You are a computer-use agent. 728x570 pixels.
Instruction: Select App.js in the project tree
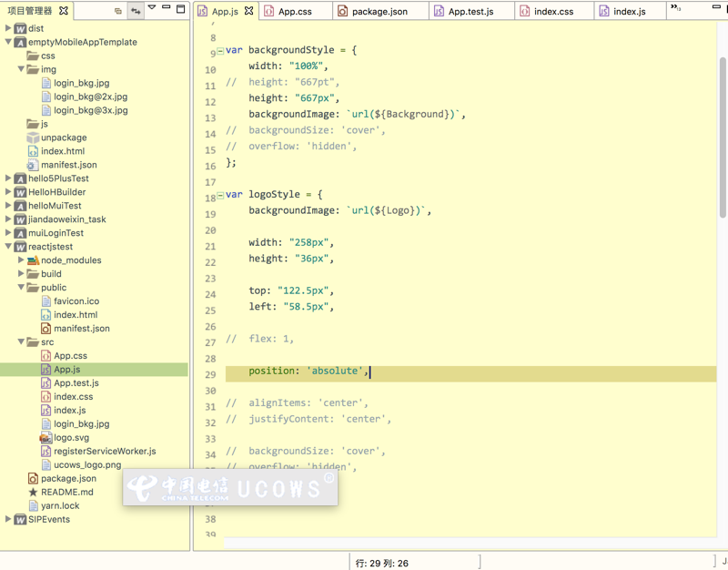pos(66,370)
